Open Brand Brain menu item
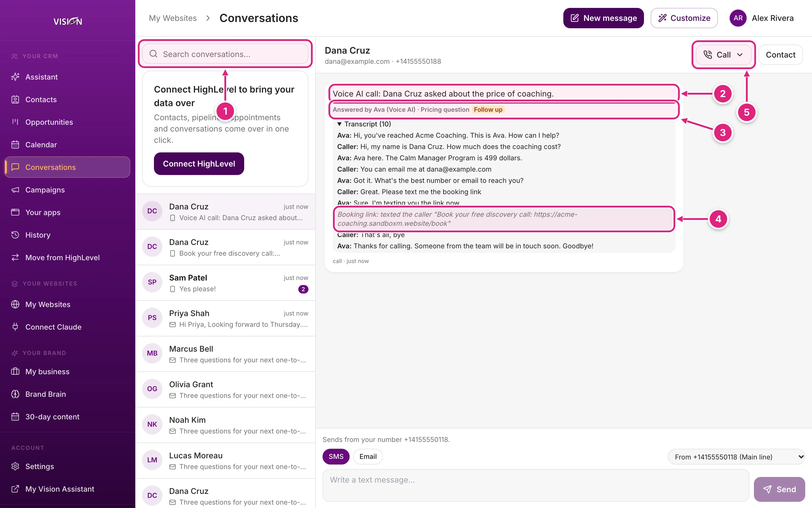812x508 pixels. pyautogui.click(x=67, y=394)
